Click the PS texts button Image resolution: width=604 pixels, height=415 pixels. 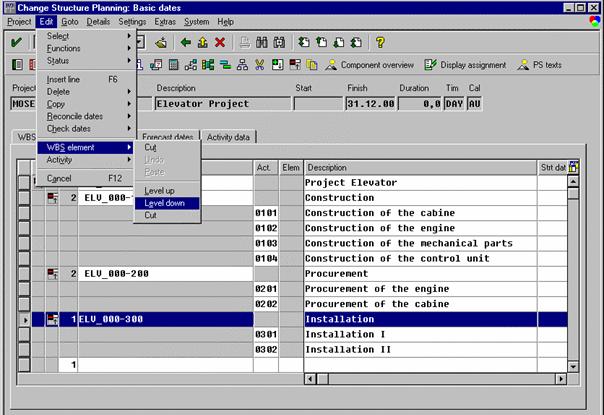click(x=539, y=65)
